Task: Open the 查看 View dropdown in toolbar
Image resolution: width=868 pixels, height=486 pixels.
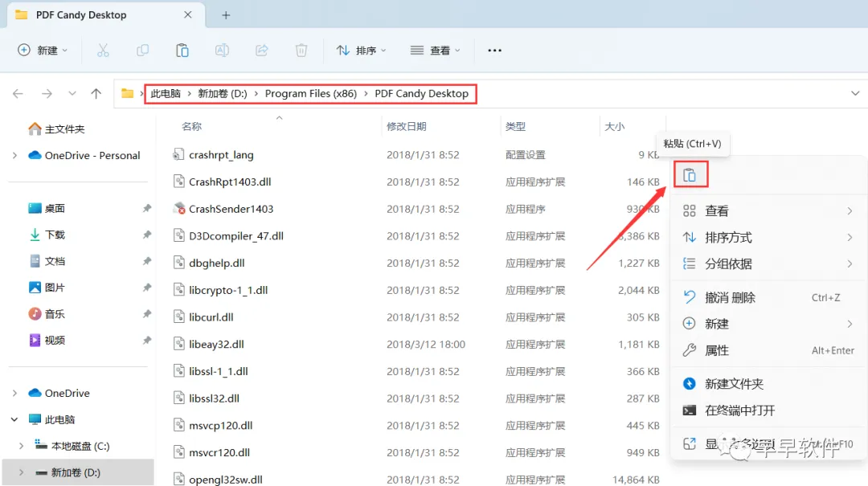Action: (x=435, y=51)
